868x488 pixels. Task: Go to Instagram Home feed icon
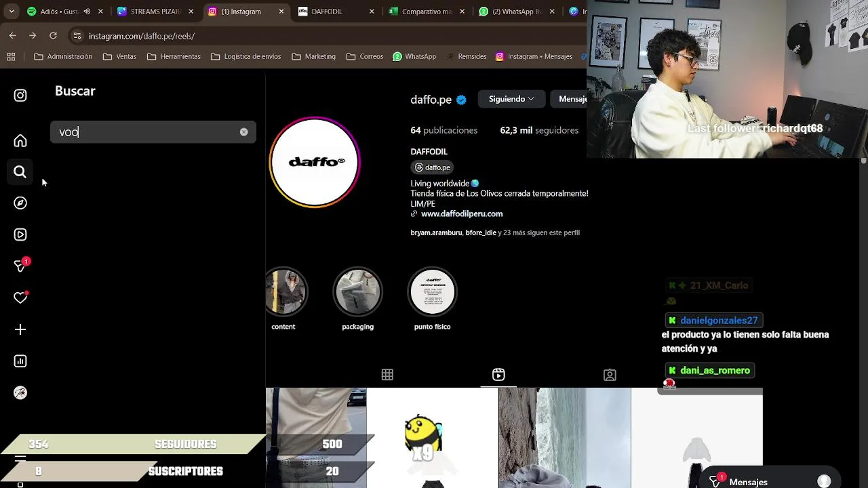(x=20, y=141)
